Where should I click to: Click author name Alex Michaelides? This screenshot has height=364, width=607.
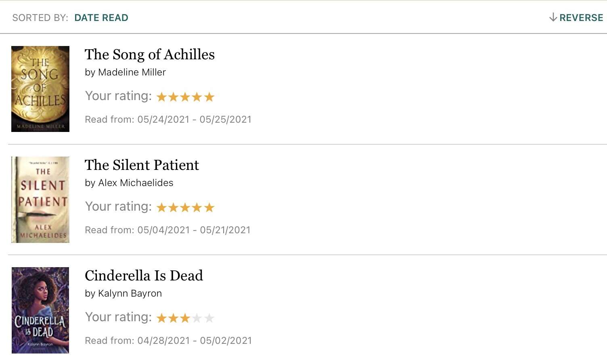tap(136, 183)
